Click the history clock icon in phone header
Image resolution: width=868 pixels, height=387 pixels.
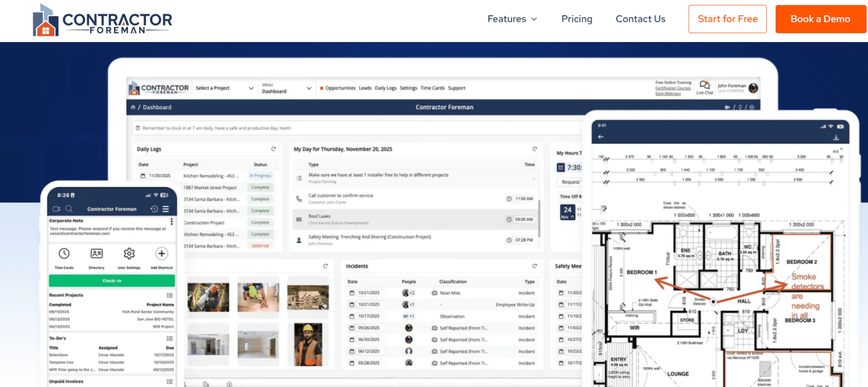154,209
